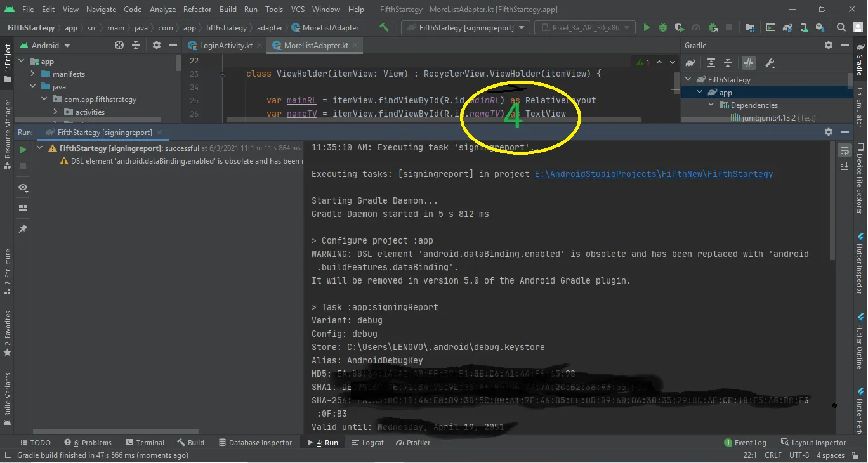Collapse the FifthStartegy node in Gradle panel

(689, 80)
